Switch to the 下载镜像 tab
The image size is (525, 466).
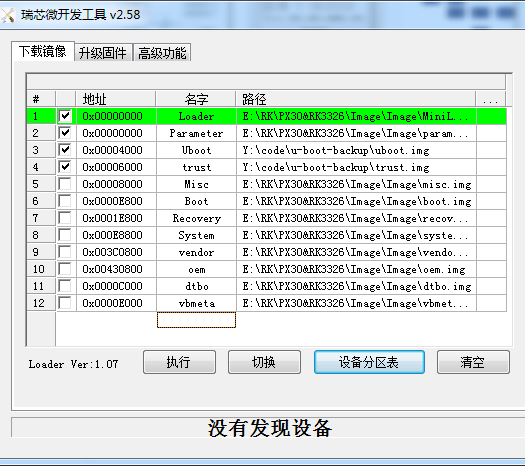click(43, 52)
